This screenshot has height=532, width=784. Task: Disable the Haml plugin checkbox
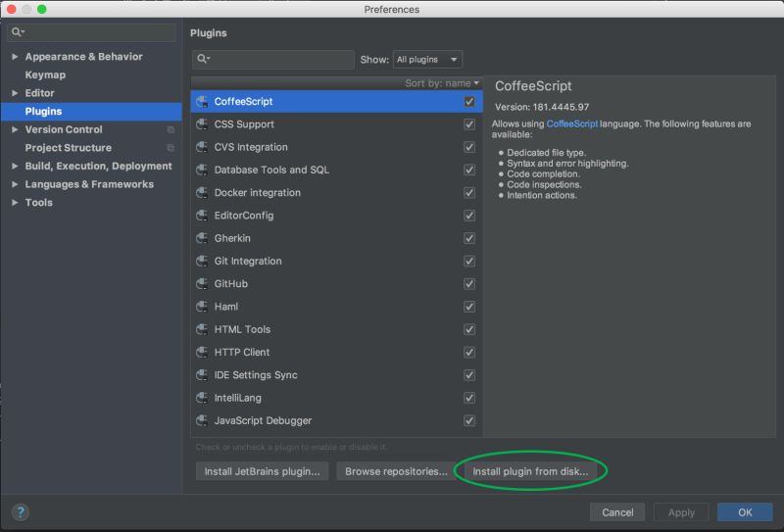(x=469, y=307)
